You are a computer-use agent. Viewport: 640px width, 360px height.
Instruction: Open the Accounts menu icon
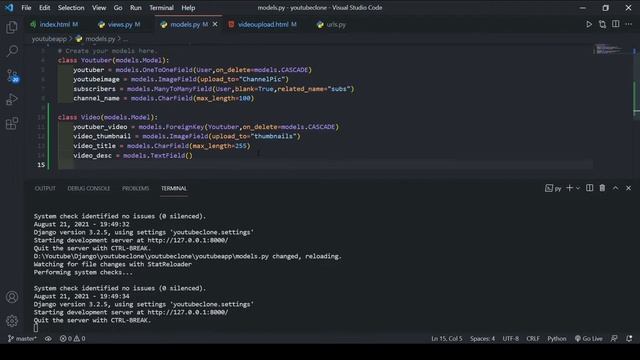coord(12,297)
